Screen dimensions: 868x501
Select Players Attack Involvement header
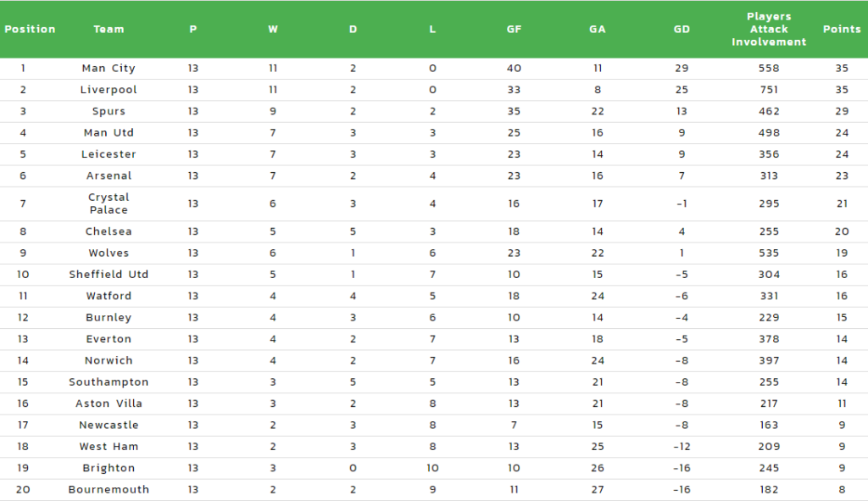(769, 30)
